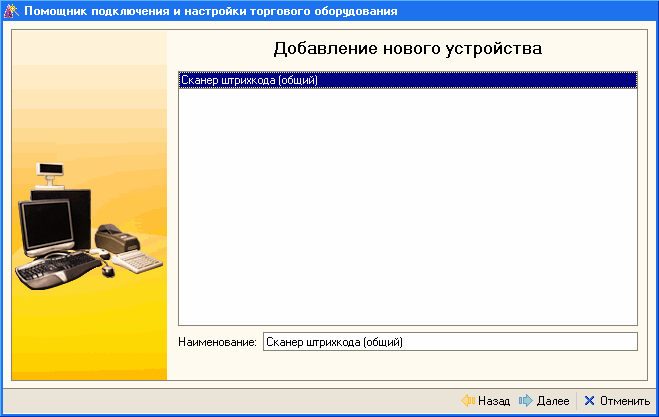Screen dimensions: 659x417
Task: Click the yellow back arrow icon
Action: pyautogui.click(x=467, y=401)
